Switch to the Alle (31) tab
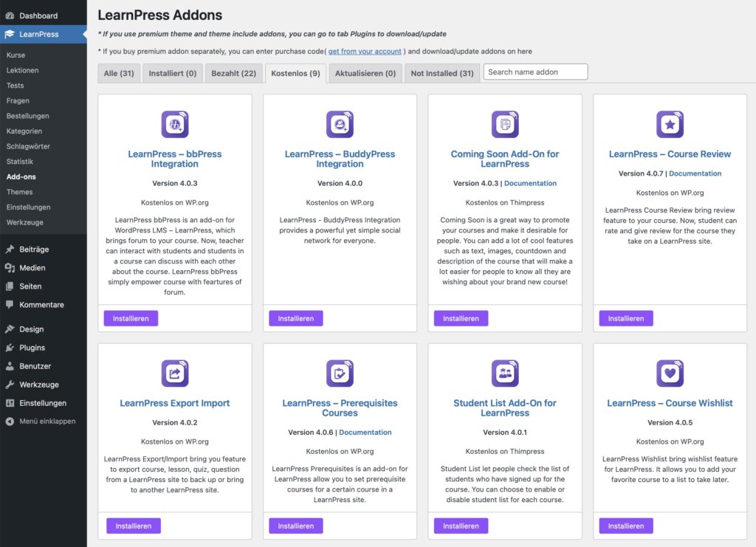 pos(119,73)
